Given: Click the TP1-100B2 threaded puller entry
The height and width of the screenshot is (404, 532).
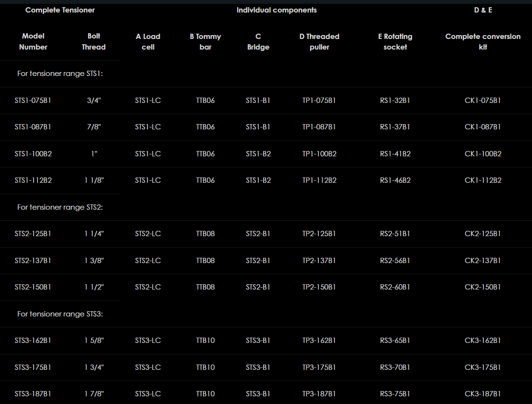Looking at the screenshot, I should pos(319,154).
